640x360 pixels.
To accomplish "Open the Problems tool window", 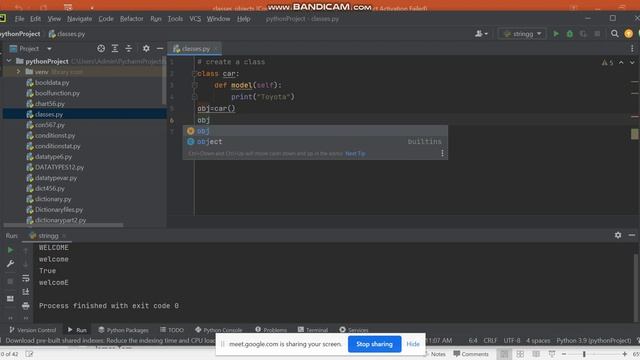I will click(x=271, y=330).
